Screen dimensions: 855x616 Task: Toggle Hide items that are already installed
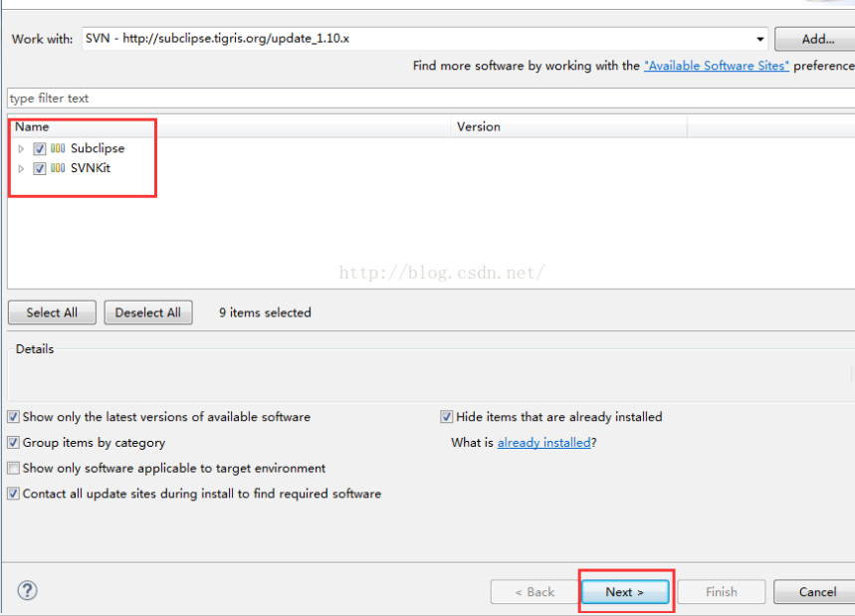(447, 417)
